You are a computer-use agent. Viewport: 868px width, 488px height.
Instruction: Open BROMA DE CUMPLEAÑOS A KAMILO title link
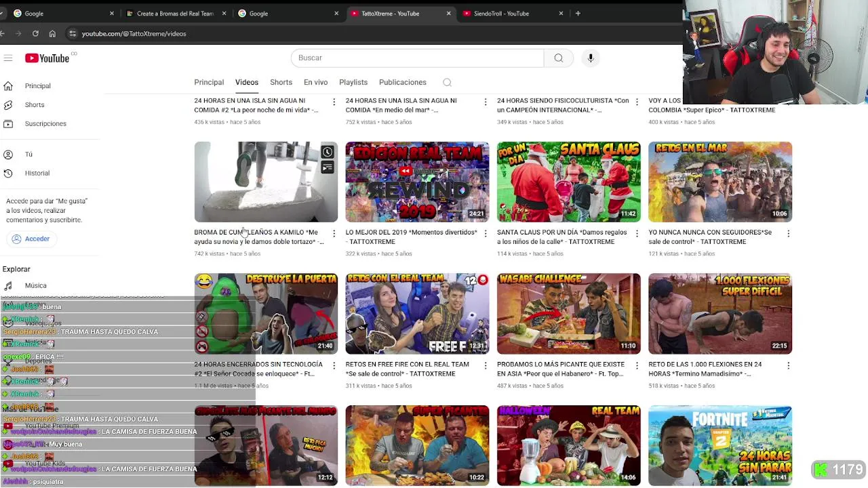click(259, 237)
